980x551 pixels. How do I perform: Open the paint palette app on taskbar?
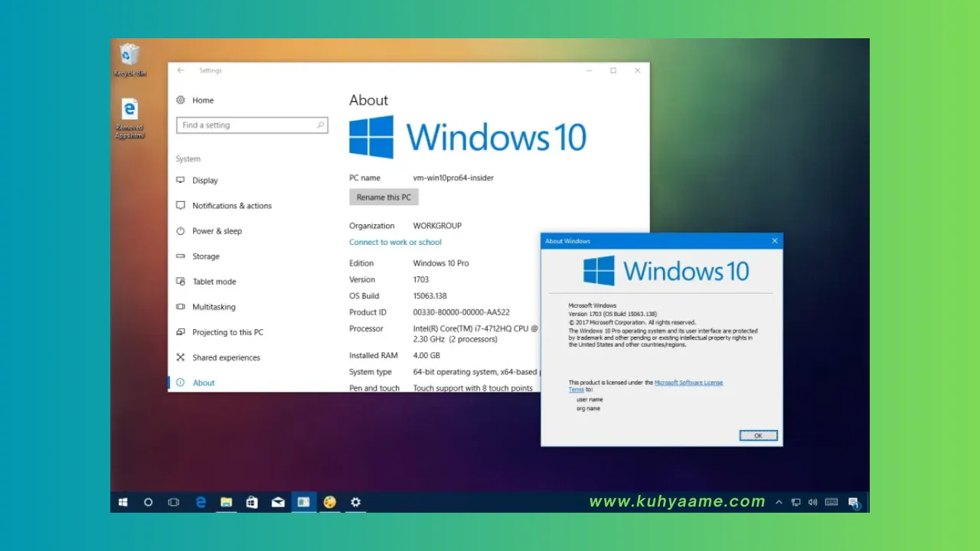[330, 503]
